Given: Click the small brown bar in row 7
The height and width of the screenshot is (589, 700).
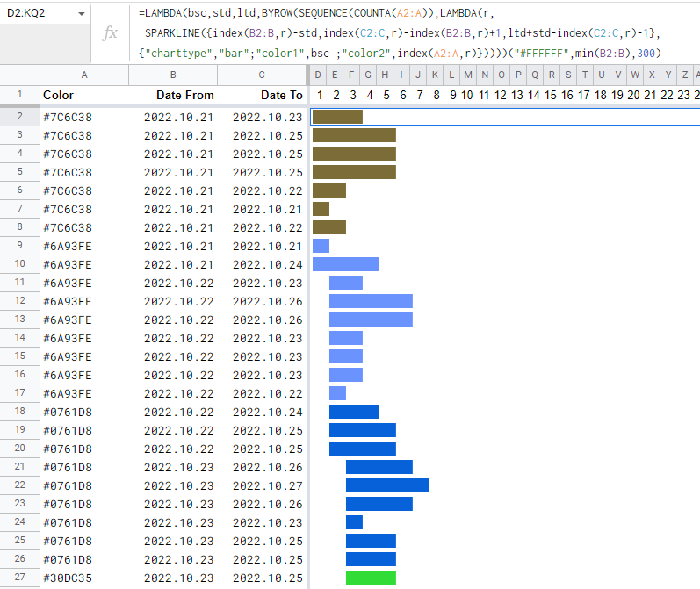Looking at the screenshot, I should tap(321, 209).
